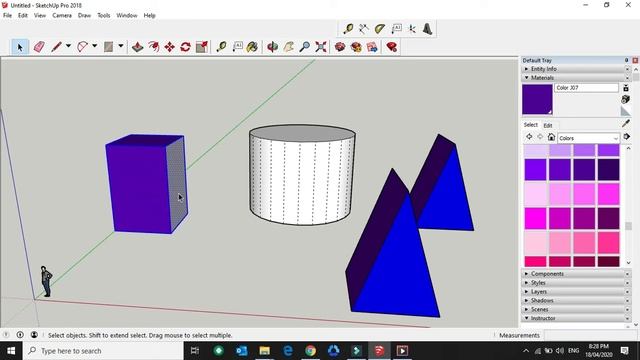
Task: Activate the Orbit tool
Action: pos(272,47)
